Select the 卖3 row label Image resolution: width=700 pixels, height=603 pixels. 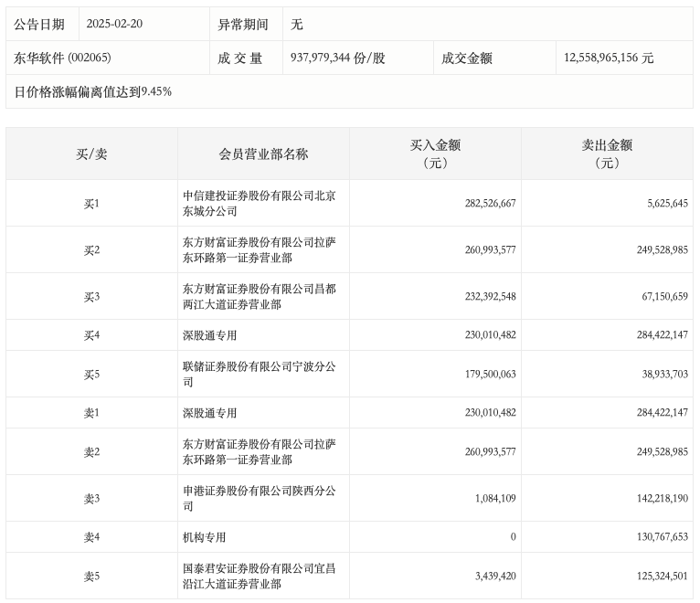tap(91, 499)
